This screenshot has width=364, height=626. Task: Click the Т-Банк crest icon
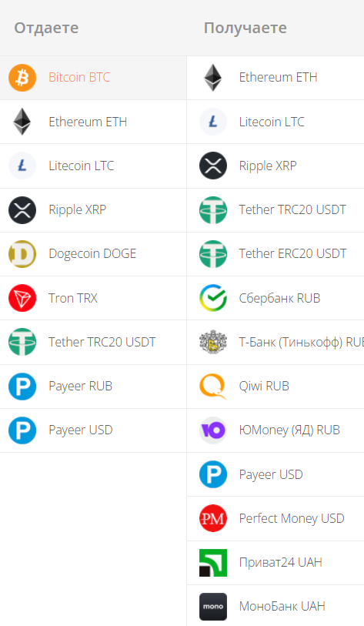(213, 342)
